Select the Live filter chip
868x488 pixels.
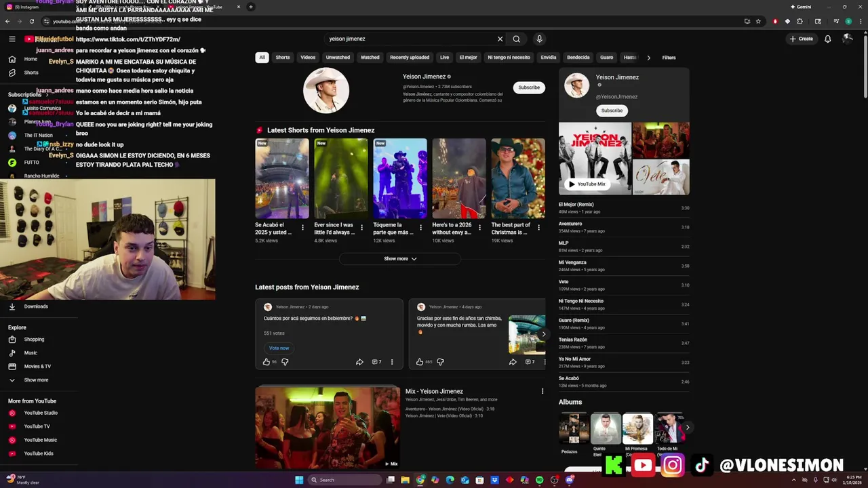444,58
